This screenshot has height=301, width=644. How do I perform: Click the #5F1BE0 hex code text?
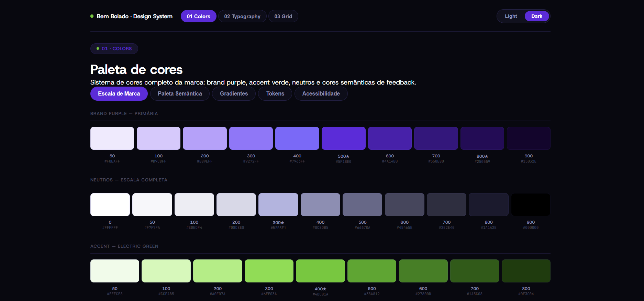point(344,161)
